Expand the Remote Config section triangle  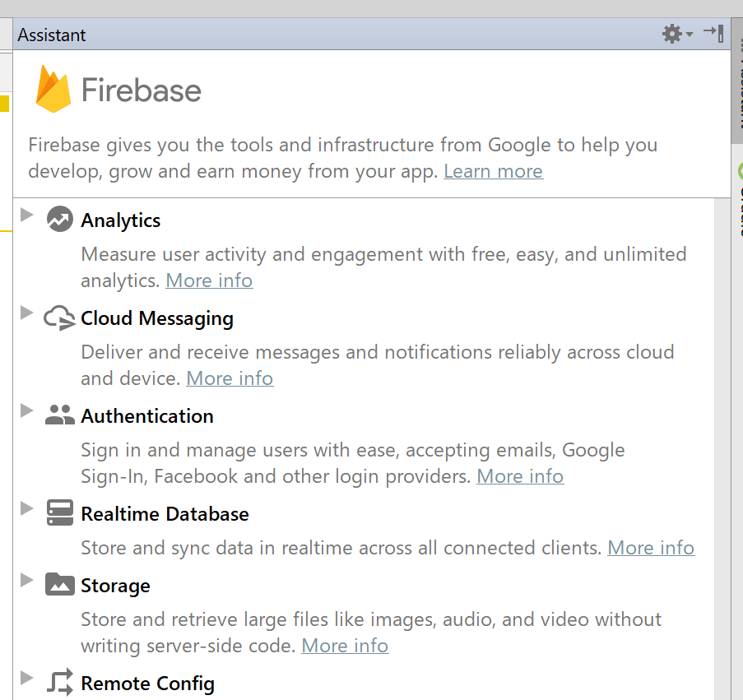coord(27,678)
